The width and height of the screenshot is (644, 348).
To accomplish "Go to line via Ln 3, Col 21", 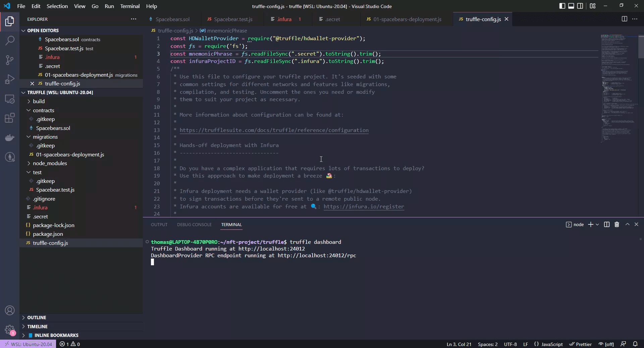I will [x=459, y=344].
